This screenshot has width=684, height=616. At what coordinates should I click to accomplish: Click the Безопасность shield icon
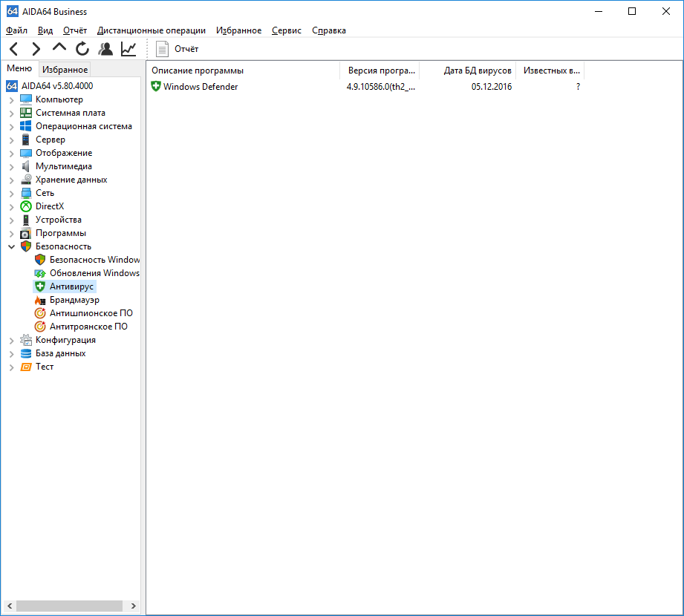click(26, 246)
